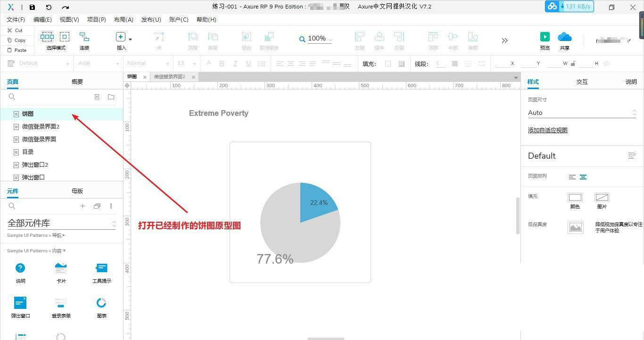Expand the page size Auto dropdown

tap(582, 113)
